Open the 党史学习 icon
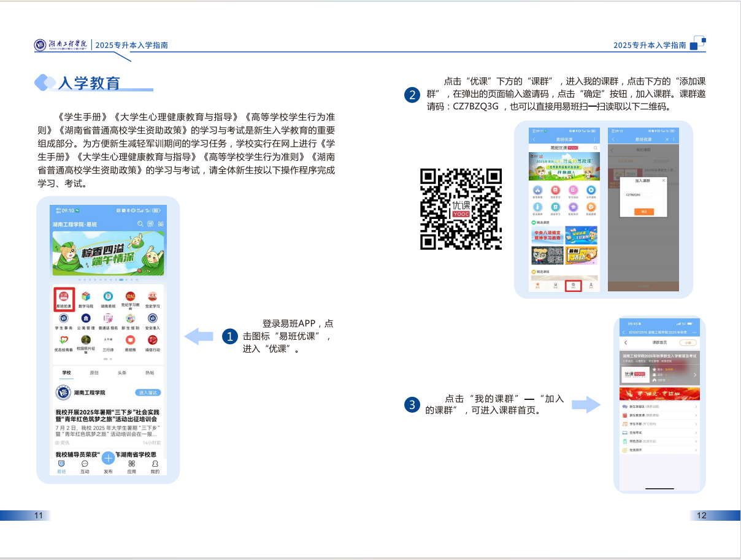This screenshot has height=560, width=741. 152,296
